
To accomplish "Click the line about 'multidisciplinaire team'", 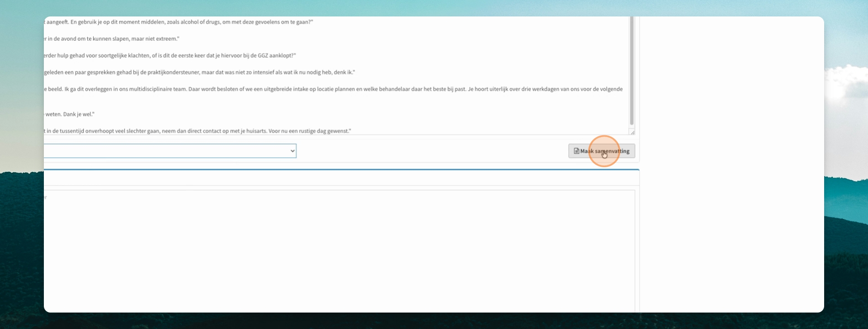I will [x=333, y=89].
